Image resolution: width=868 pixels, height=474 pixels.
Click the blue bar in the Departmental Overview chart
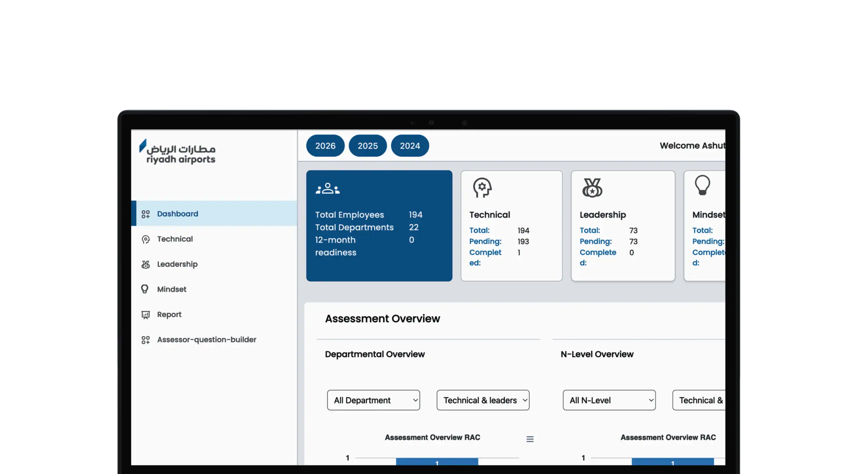tap(437, 461)
